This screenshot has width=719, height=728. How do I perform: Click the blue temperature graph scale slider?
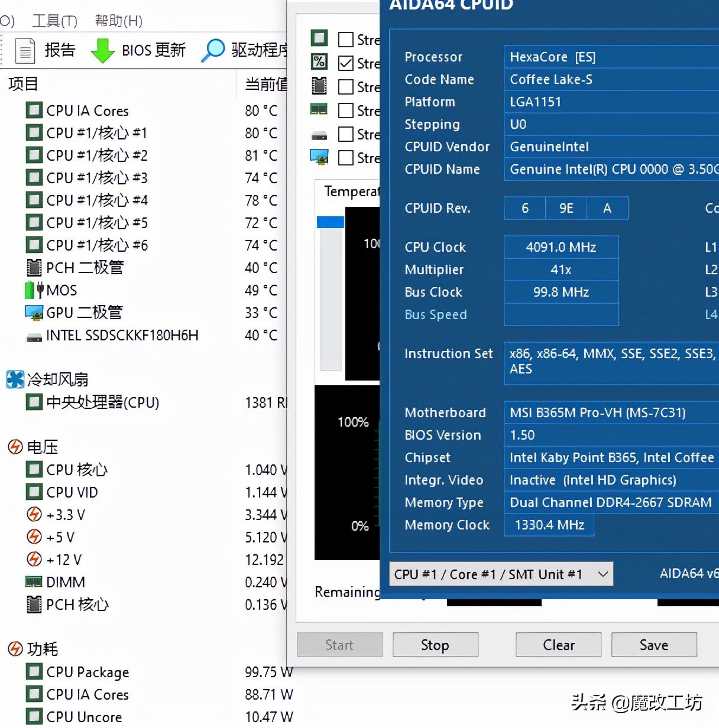[x=331, y=222]
